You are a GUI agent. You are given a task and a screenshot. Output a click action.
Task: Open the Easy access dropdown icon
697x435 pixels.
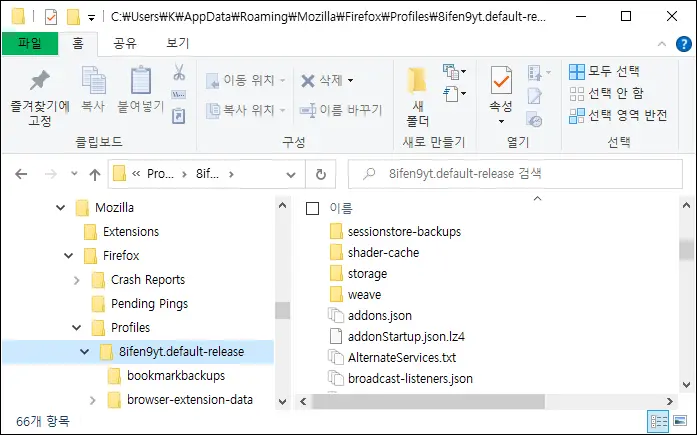pos(454,94)
